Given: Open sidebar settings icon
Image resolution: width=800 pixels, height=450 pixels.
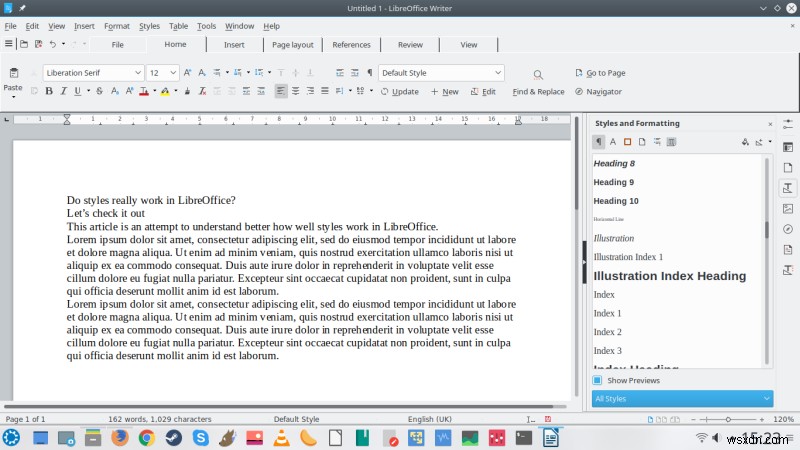Looking at the screenshot, I should (x=788, y=123).
